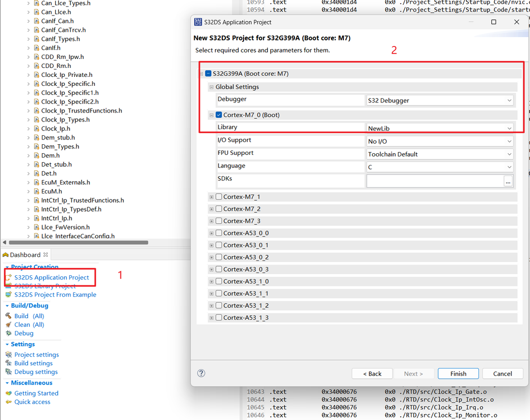Image resolution: width=530 pixels, height=420 pixels.
Task: Click the header file icon beside Canlf.h
Action: (x=37, y=48)
